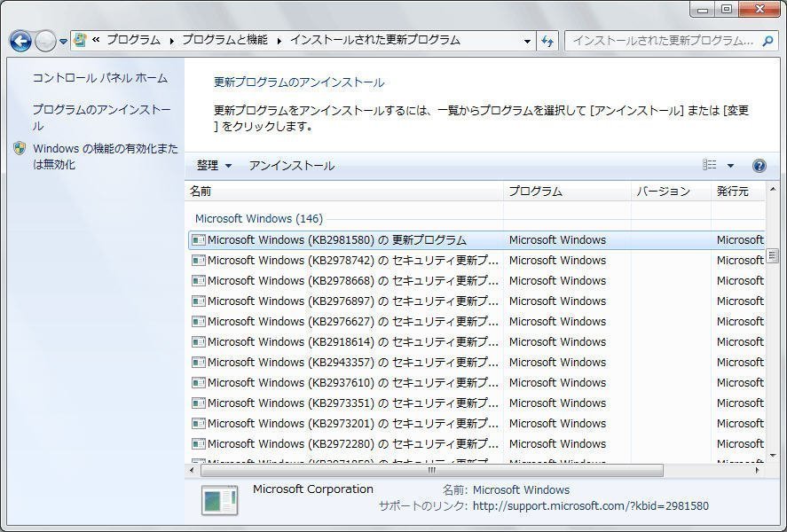Screen dimensions: 787x532
Task: Open help with the question mark icon
Action: pyautogui.click(x=759, y=166)
